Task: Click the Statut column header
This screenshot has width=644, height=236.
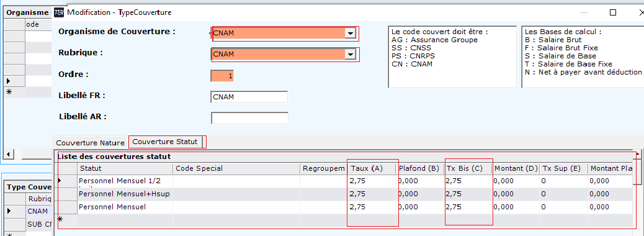Action: pos(125,168)
